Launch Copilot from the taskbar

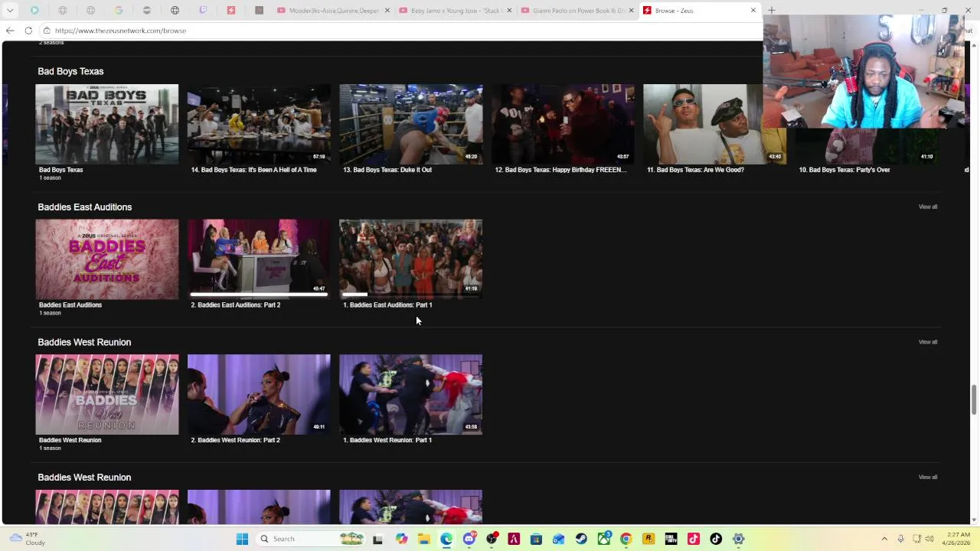(401, 539)
